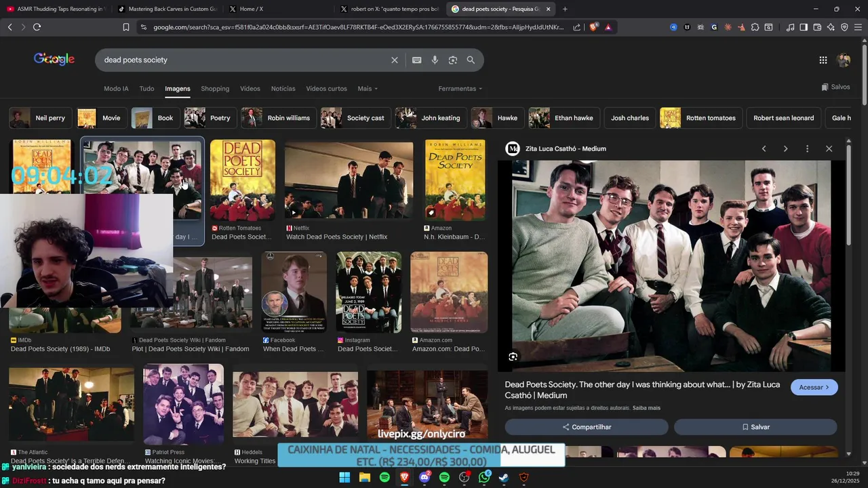Open the Google account avatar

[x=844, y=60]
